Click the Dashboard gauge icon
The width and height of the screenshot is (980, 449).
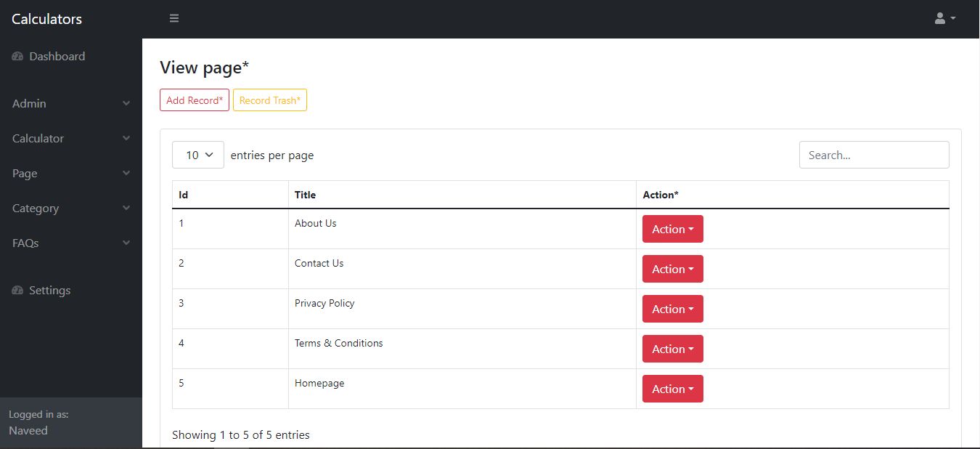18,57
